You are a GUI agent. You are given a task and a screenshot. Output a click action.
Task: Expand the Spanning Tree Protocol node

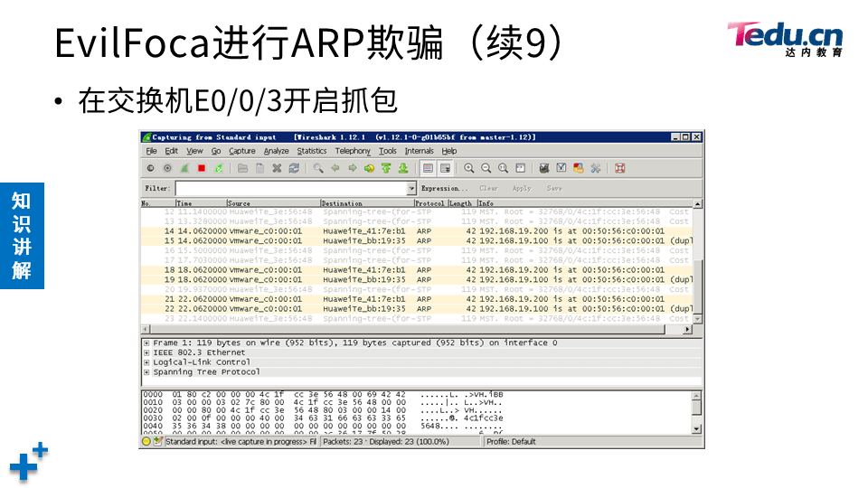tap(146, 371)
